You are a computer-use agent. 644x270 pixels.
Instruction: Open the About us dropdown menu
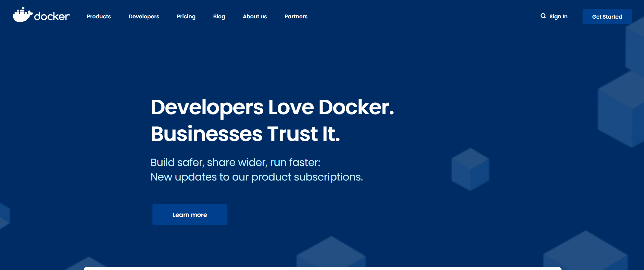pos(255,16)
